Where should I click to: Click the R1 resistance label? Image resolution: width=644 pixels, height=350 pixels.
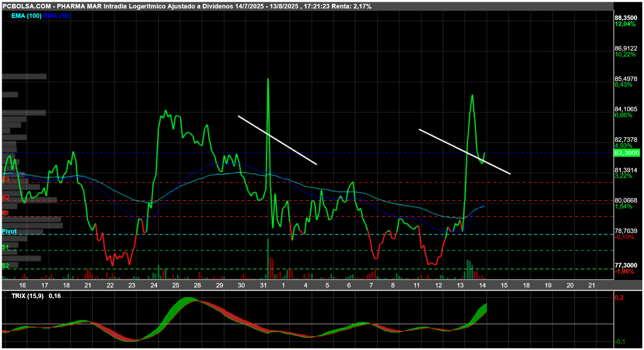click(6, 213)
